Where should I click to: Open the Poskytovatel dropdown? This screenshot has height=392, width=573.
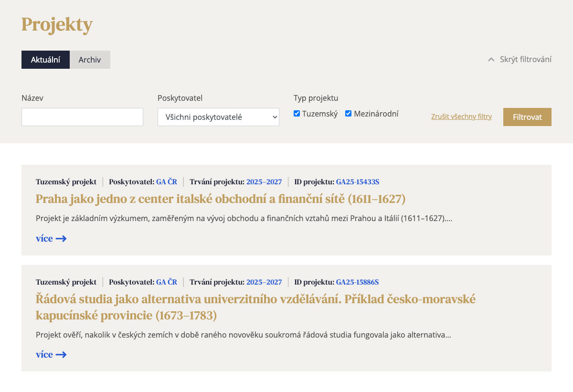coord(218,117)
